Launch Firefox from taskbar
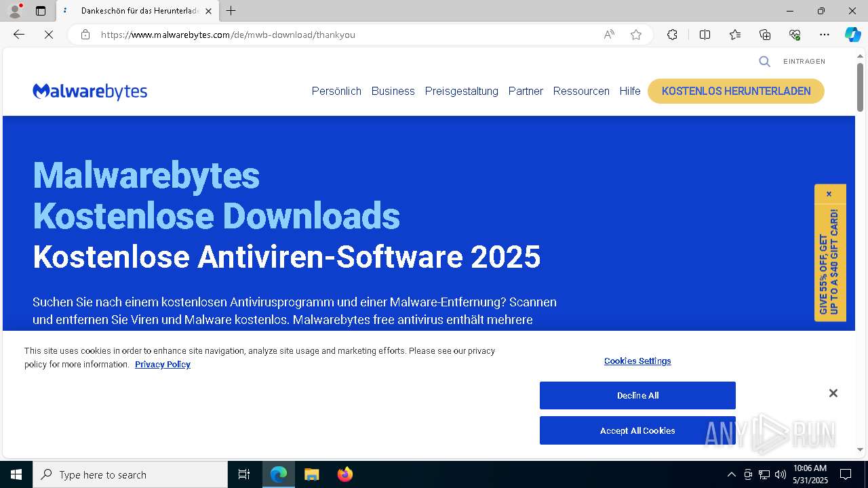Screen dimensions: 868x488 (344, 474)
